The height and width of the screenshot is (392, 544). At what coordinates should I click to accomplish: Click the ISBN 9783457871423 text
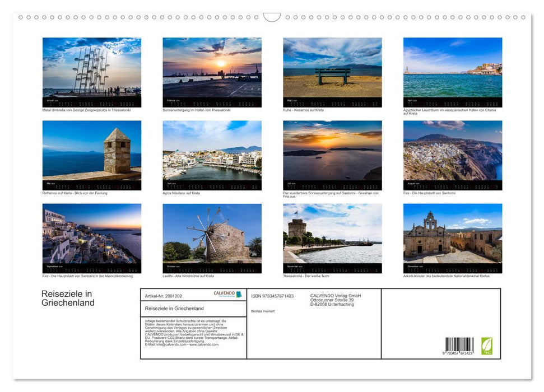(272, 296)
